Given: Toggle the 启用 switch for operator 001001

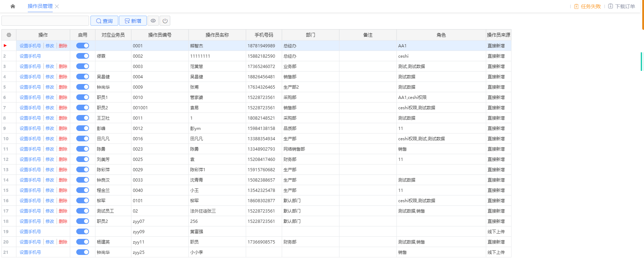Looking at the screenshot, I should (x=83, y=108).
